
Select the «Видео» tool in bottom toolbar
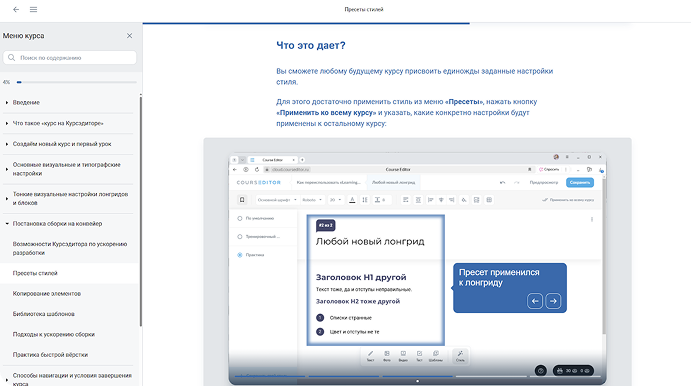(x=403, y=356)
